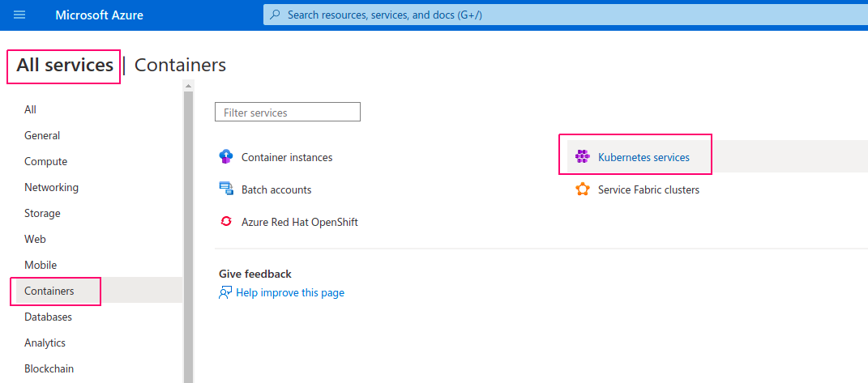Open Kubernetes services link
868x383 pixels.
point(644,157)
